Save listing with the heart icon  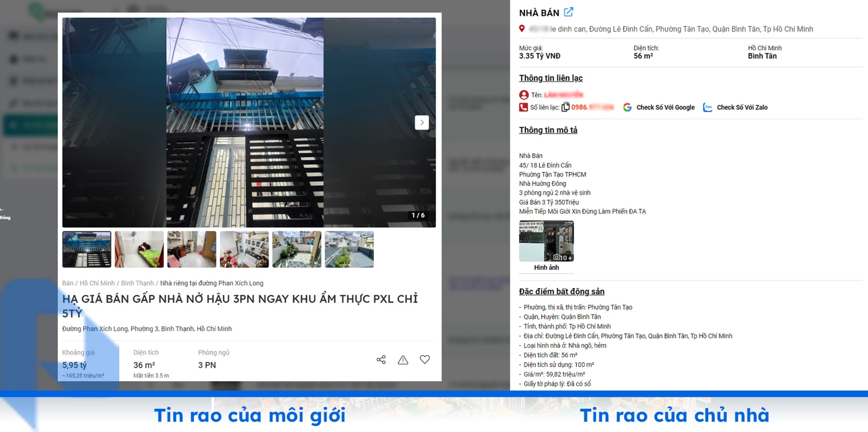tap(425, 360)
